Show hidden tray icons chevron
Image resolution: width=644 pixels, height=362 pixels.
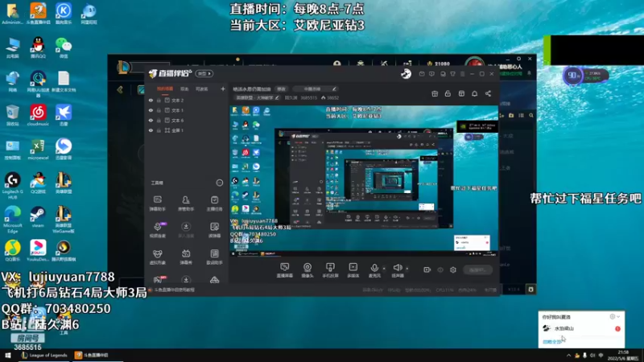click(x=568, y=356)
